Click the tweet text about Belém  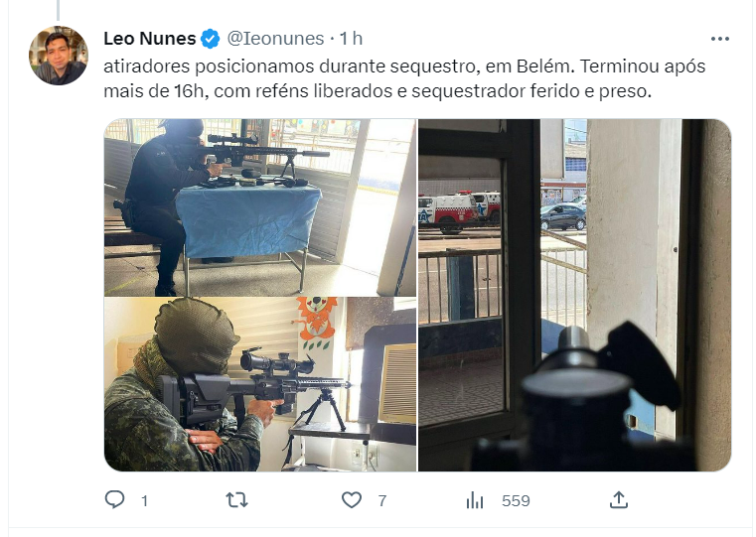[x=404, y=78]
